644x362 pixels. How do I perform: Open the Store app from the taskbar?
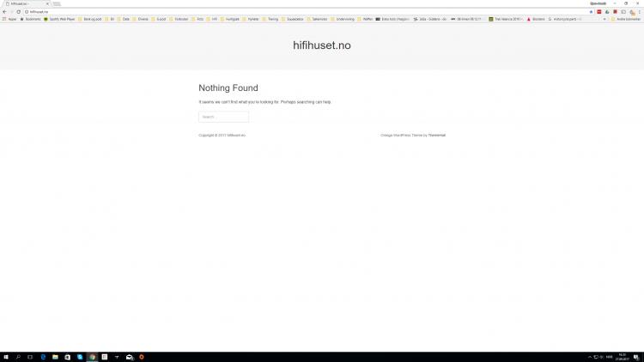[67, 357]
